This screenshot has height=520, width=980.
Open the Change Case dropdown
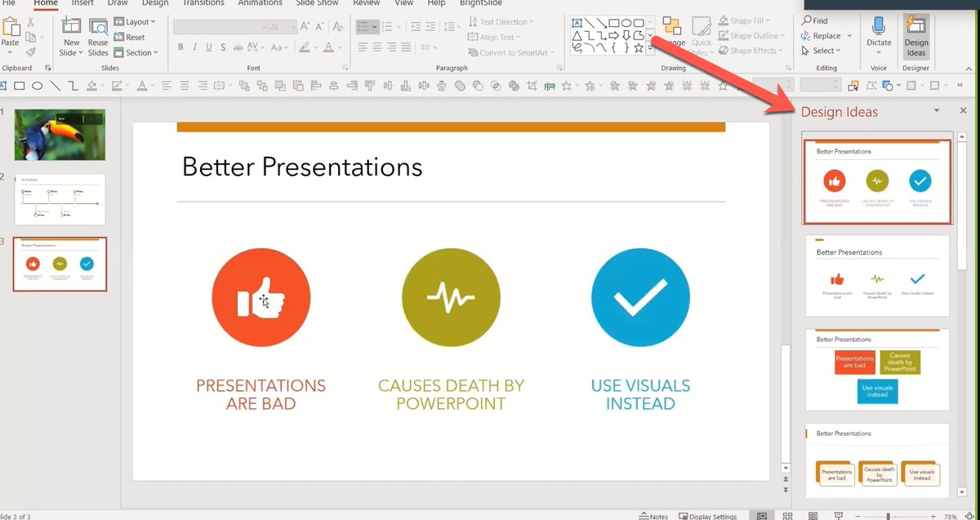tap(278, 47)
